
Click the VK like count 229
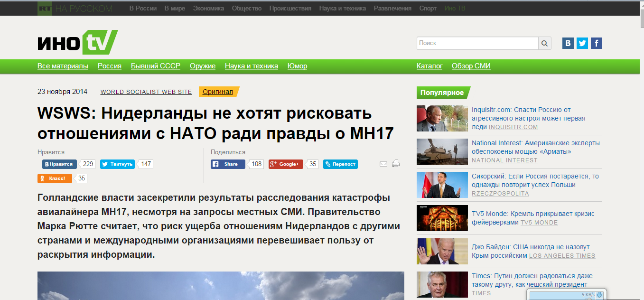tap(88, 164)
